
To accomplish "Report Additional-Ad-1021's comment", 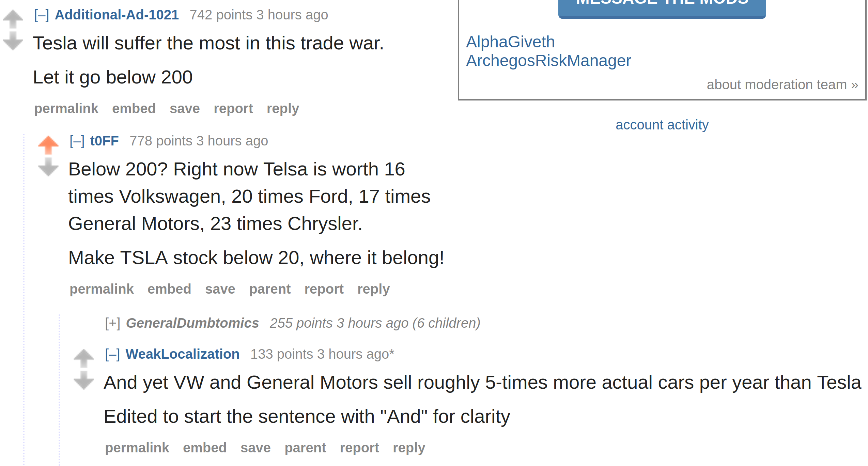I will (x=233, y=109).
